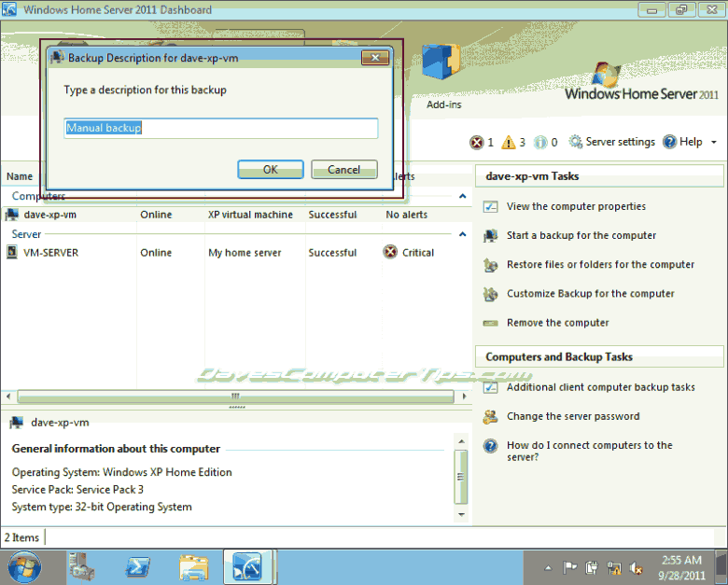
Task: Open the informational alerts blue icon
Action: [x=540, y=142]
